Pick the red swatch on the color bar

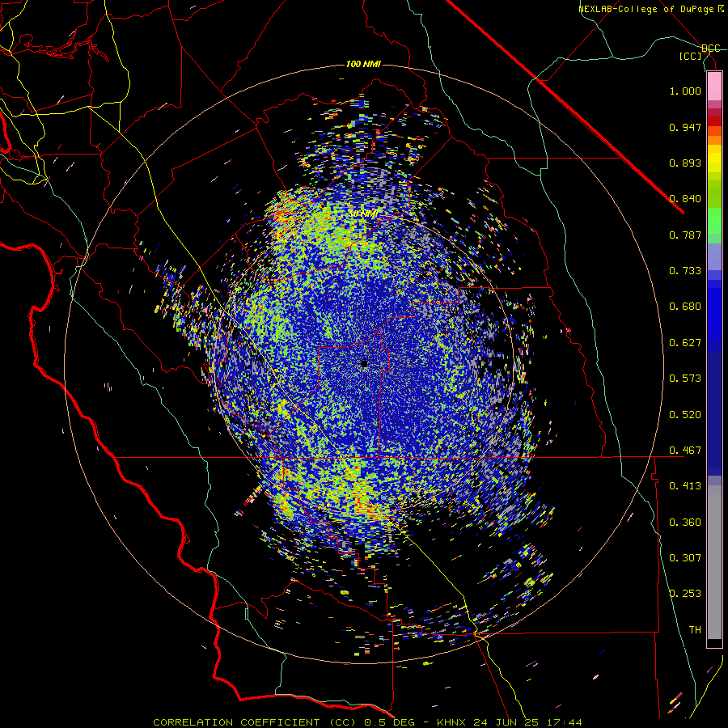click(714, 121)
